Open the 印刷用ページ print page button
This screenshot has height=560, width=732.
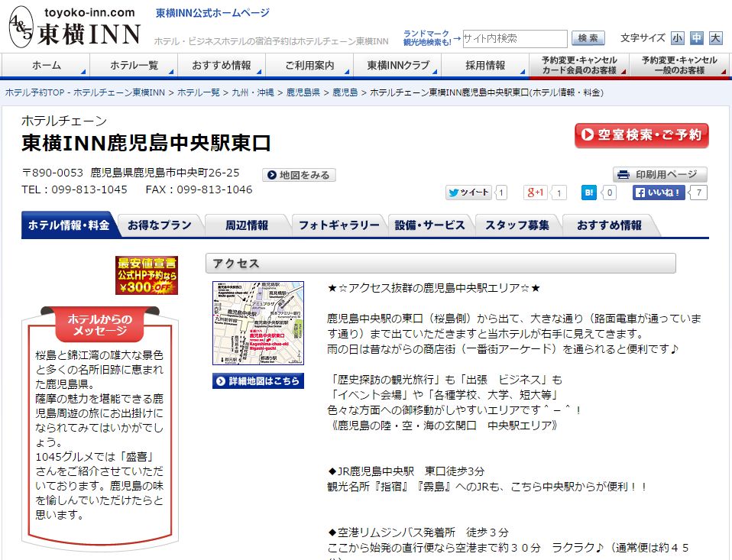tap(659, 174)
